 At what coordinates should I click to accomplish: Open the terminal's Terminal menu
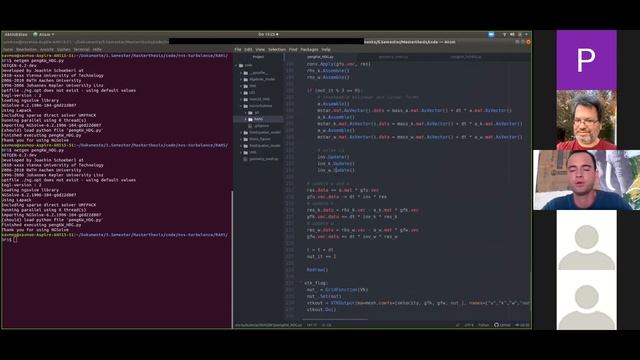point(81,49)
